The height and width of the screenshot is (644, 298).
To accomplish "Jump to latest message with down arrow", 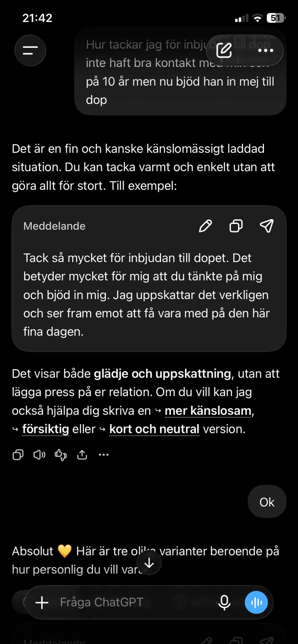I will click(x=149, y=563).
